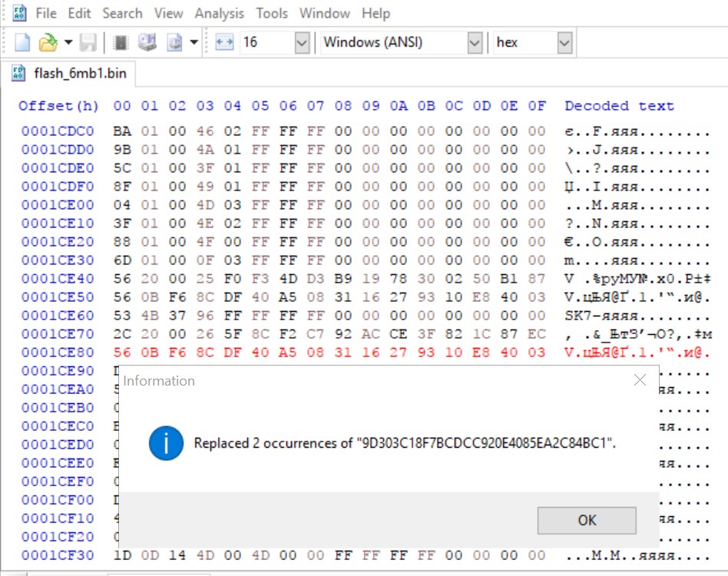Click the Save disk icon
This screenshot has width=728, height=576.
pyautogui.click(x=88, y=42)
